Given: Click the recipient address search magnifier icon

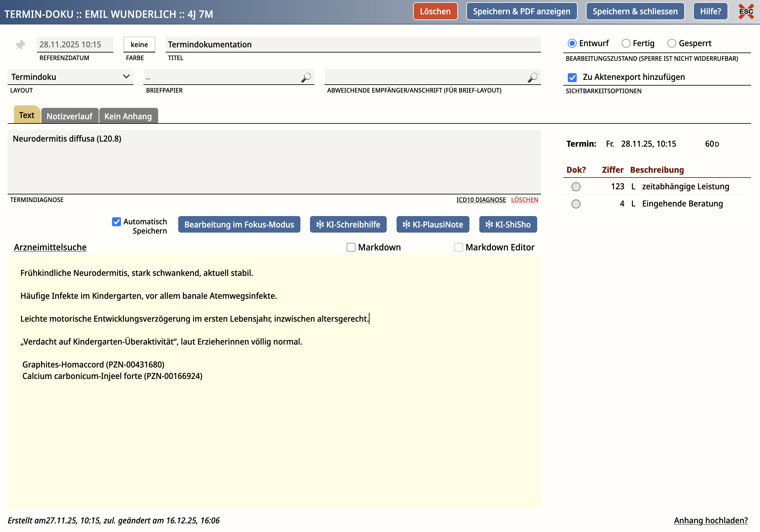Looking at the screenshot, I should click(532, 77).
